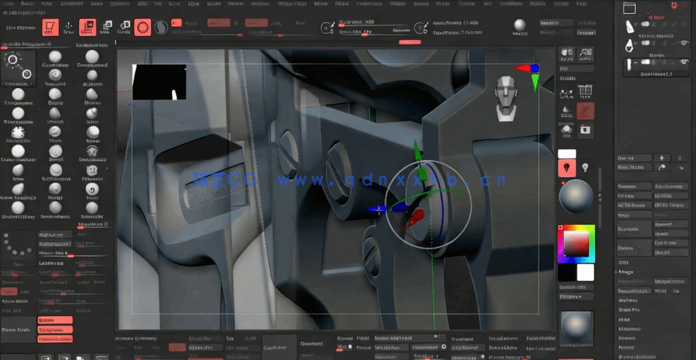Select the white main color swatch
Viewport: 696px width, 360px height.
(x=585, y=272)
